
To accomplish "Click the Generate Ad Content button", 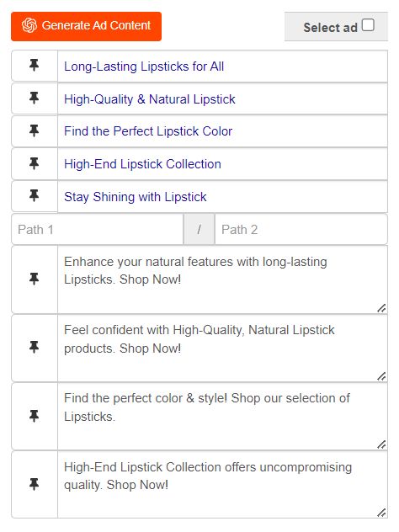I will [86, 26].
